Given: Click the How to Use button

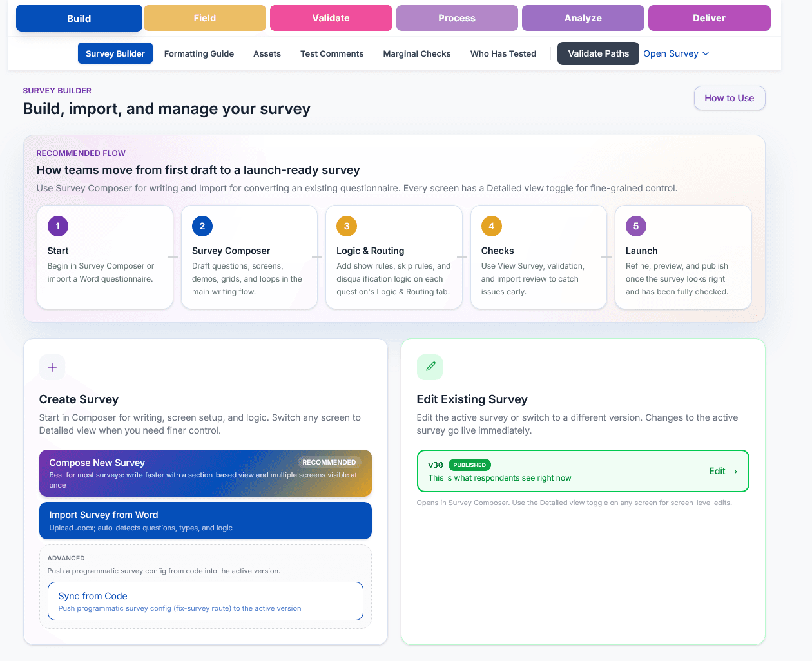Looking at the screenshot, I should [x=730, y=98].
